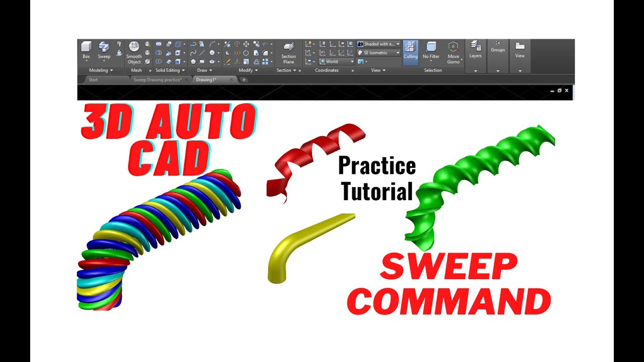Close the Sweep Drawing practice tab
The height and width of the screenshot is (362, 644).
186,79
